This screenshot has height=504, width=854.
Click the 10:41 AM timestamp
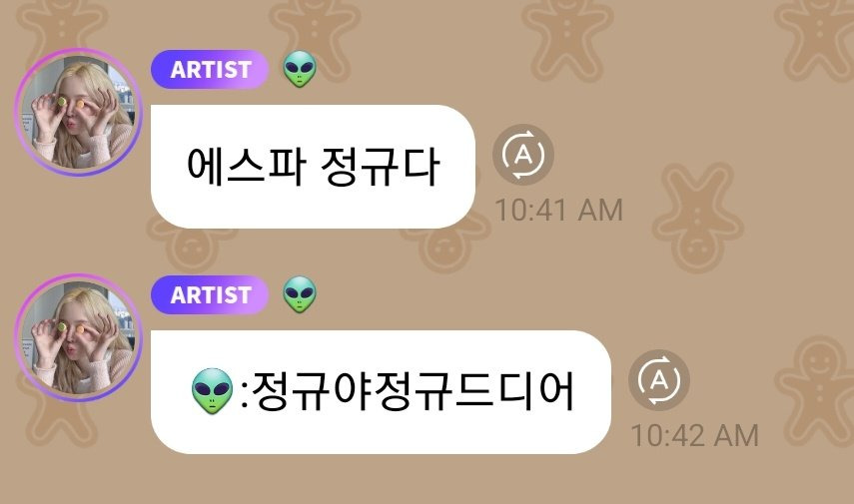[x=558, y=211]
